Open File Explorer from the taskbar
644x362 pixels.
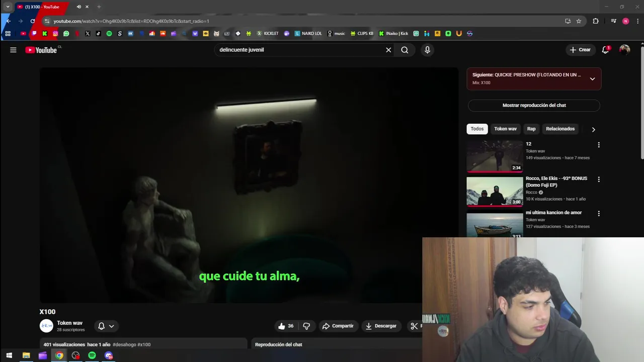[26, 355]
